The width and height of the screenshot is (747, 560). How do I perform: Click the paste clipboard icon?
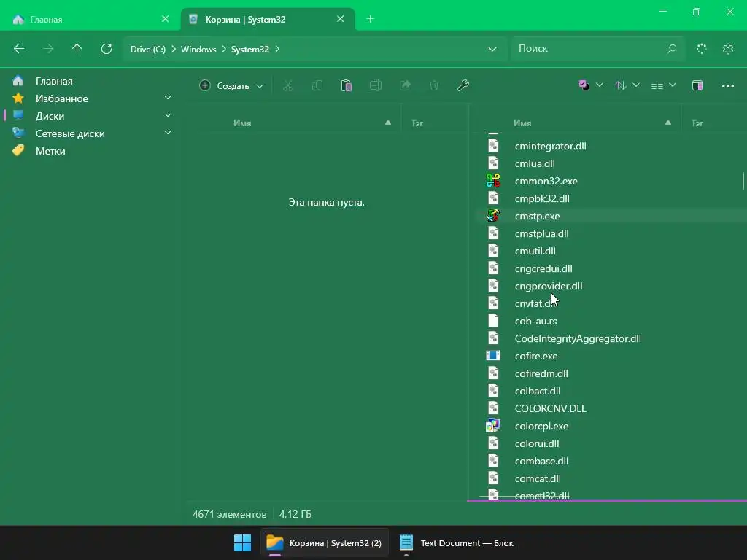pyautogui.click(x=347, y=86)
